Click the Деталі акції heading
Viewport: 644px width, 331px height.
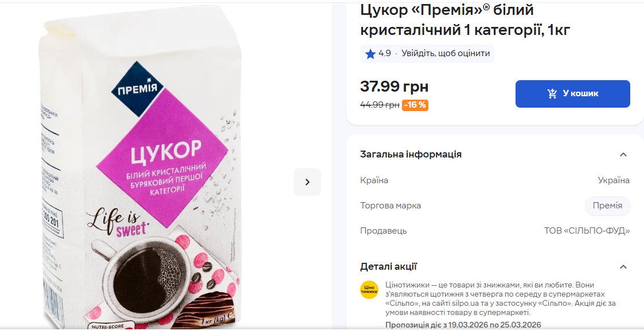[x=389, y=267]
